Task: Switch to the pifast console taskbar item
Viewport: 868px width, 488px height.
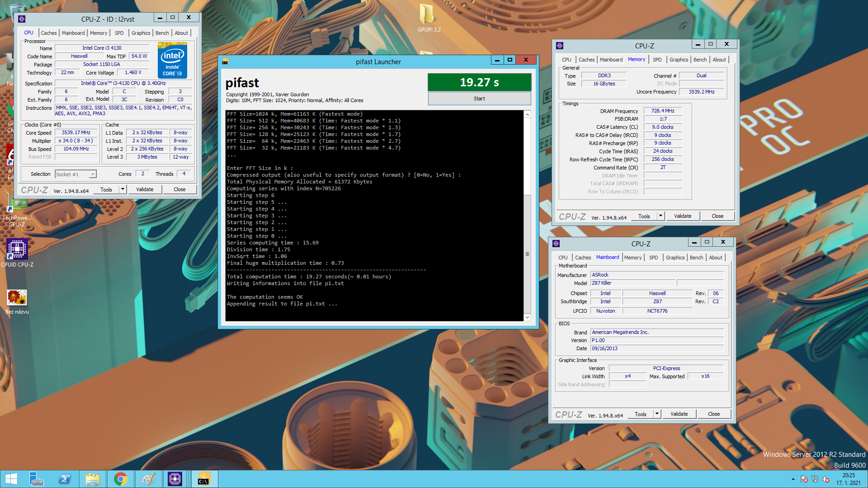Action: (x=204, y=479)
